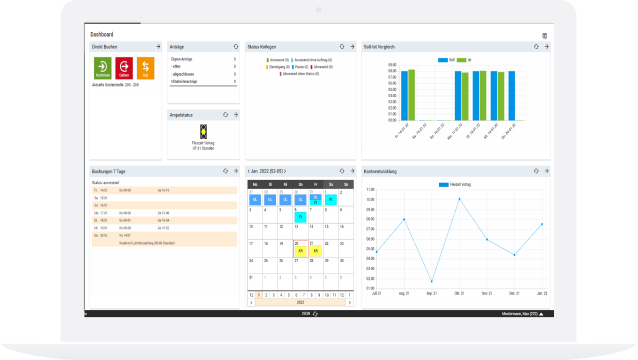Toggle the green Anwesend legend entry
Screen dimensions: 638x360
pos(278,60)
